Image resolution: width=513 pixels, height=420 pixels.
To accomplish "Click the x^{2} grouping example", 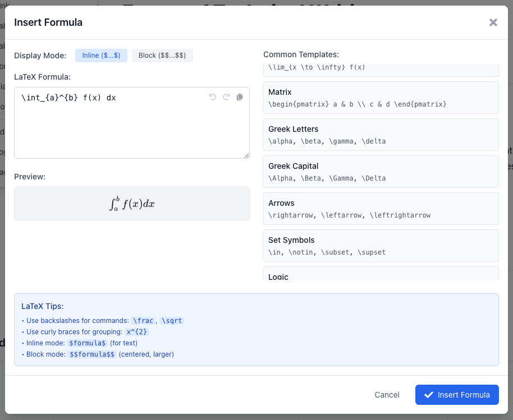I will (137, 332).
